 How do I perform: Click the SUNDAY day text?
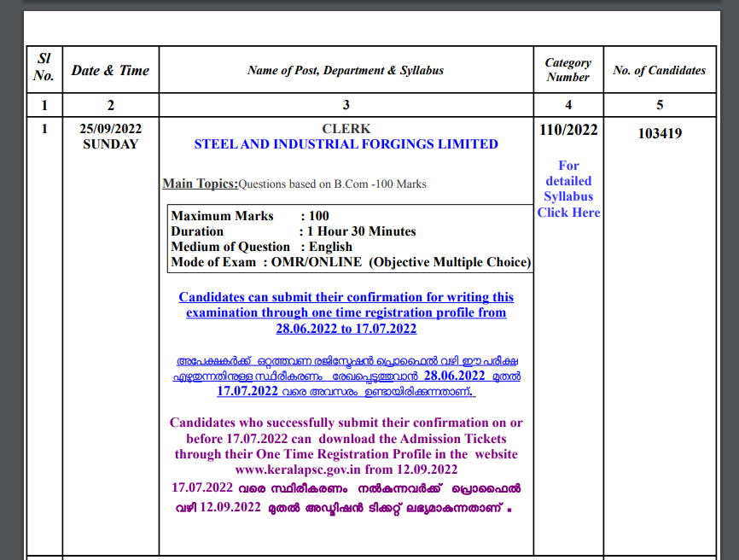point(110,144)
